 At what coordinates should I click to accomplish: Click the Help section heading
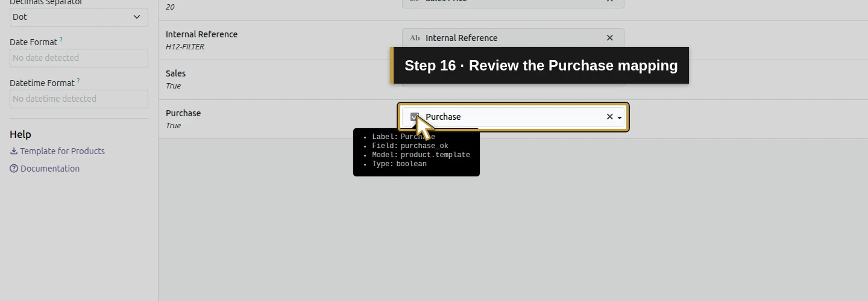[20, 134]
